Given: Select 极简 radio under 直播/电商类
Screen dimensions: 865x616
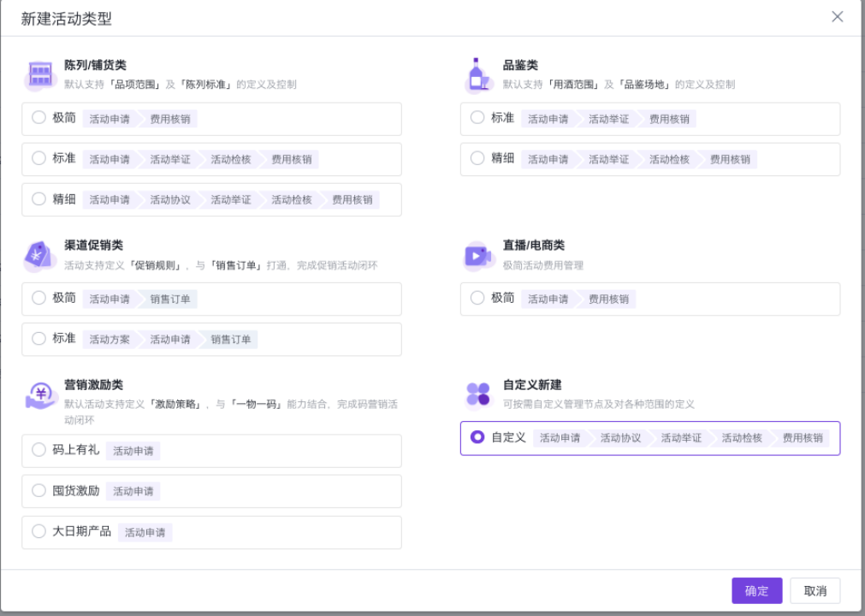Looking at the screenshot, I should pyautogui.click(x=477, y=298).
